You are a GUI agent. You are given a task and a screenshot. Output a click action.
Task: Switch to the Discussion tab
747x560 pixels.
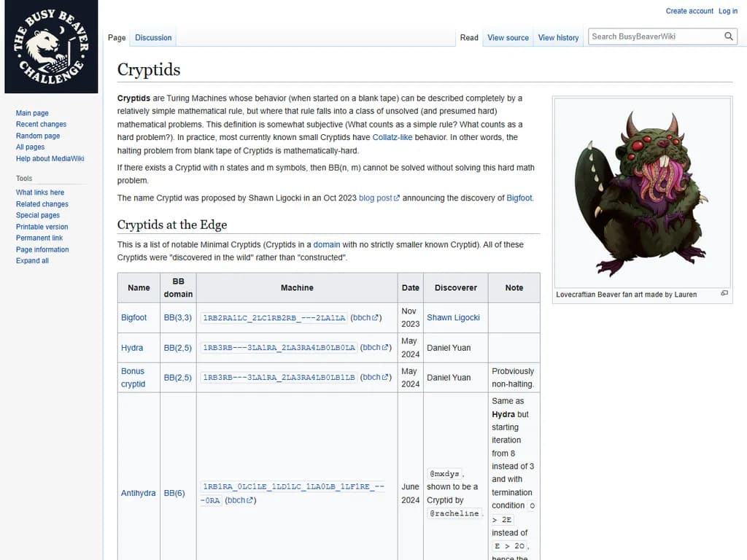click(x=152, y=37)
